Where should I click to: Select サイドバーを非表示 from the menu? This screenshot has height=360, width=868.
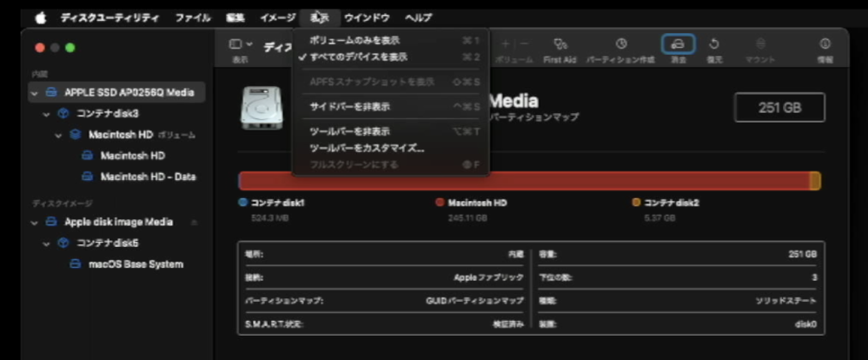390,106
